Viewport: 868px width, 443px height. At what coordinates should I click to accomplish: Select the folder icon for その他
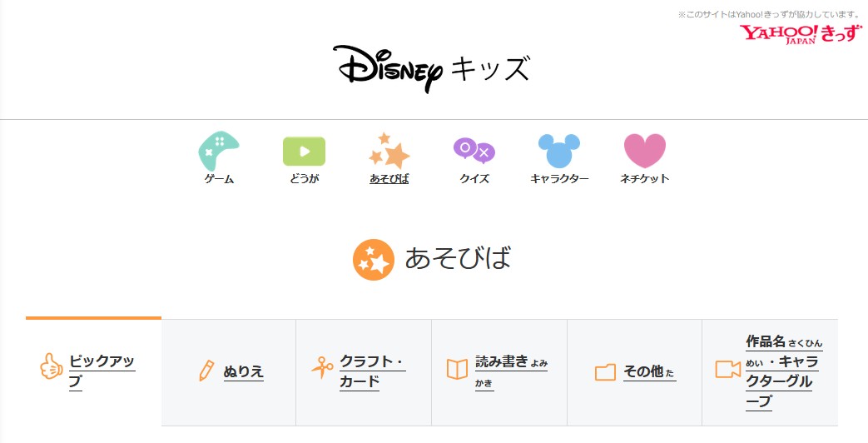point(605,371)
